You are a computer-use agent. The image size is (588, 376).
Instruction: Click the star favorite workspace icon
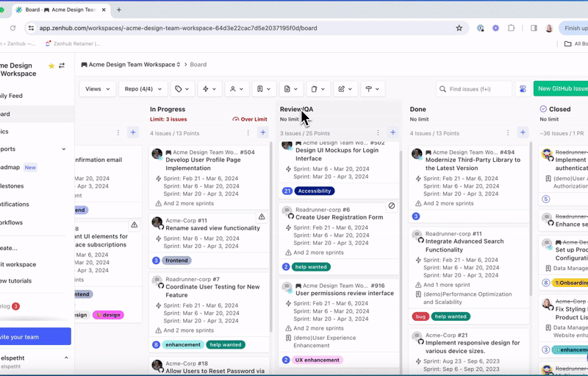(51, 66)
